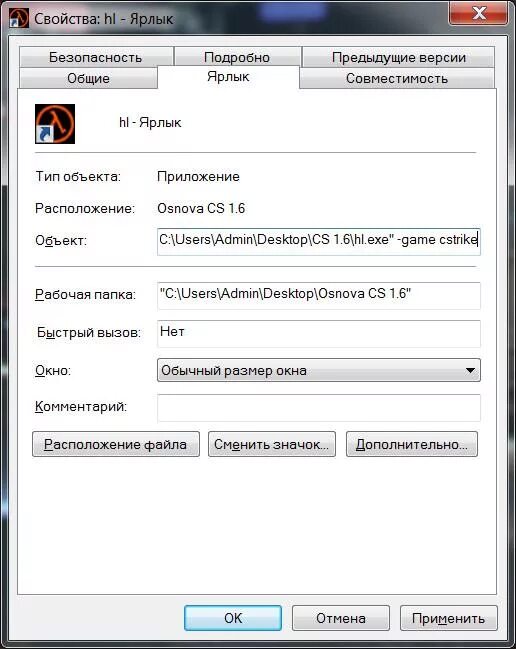This screenshot has height=649, width=516.
Task: Switch to the Безопасность tab
Action: pos(96,57)
